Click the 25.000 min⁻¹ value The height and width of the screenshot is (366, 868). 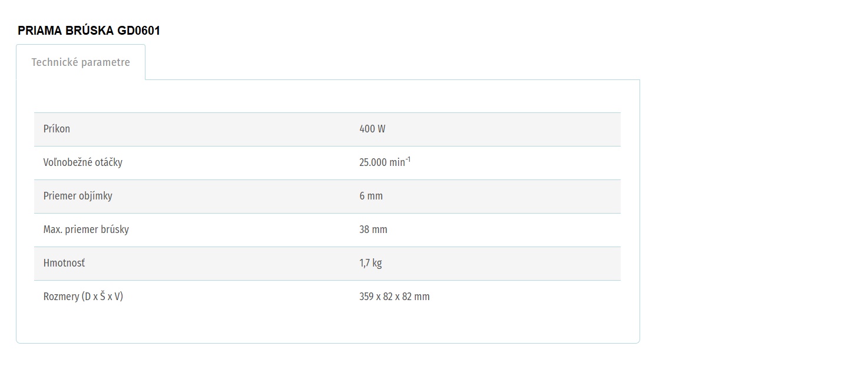point(385,162)
